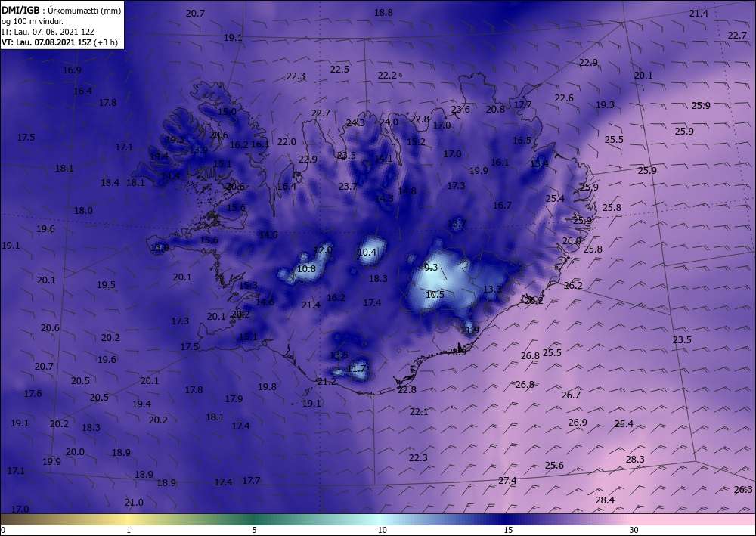Click the map value 10.5
The height and width of the screenshot is (536, 756).
point(435,294)
